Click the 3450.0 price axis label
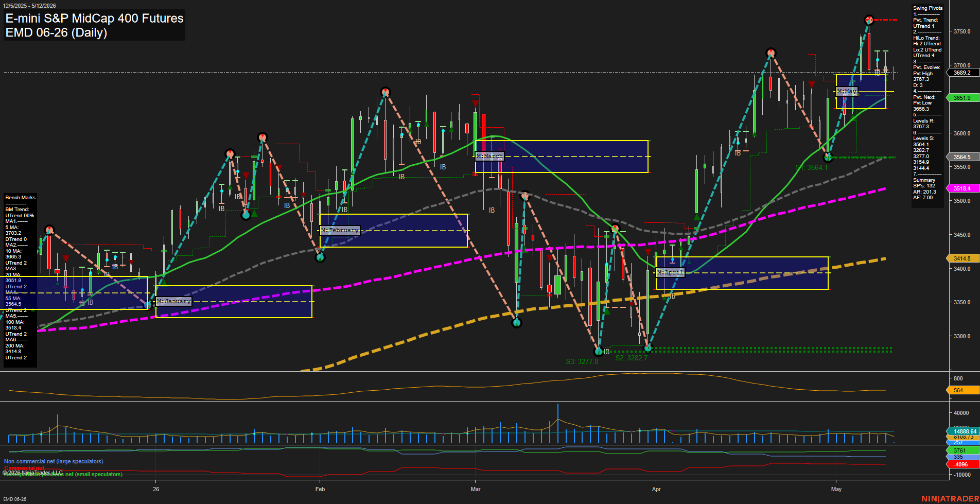 tap(962, 235)
